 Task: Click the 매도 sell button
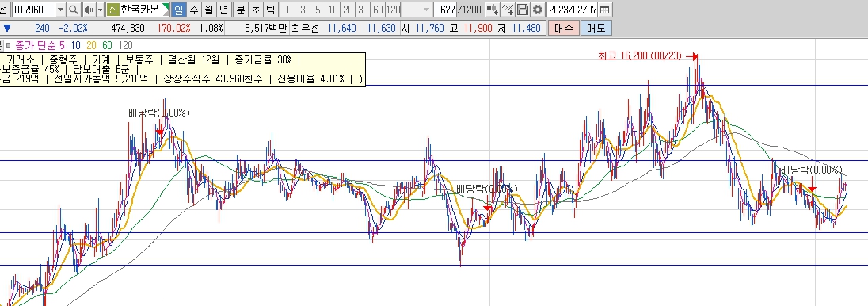click(x=596, y=28)
